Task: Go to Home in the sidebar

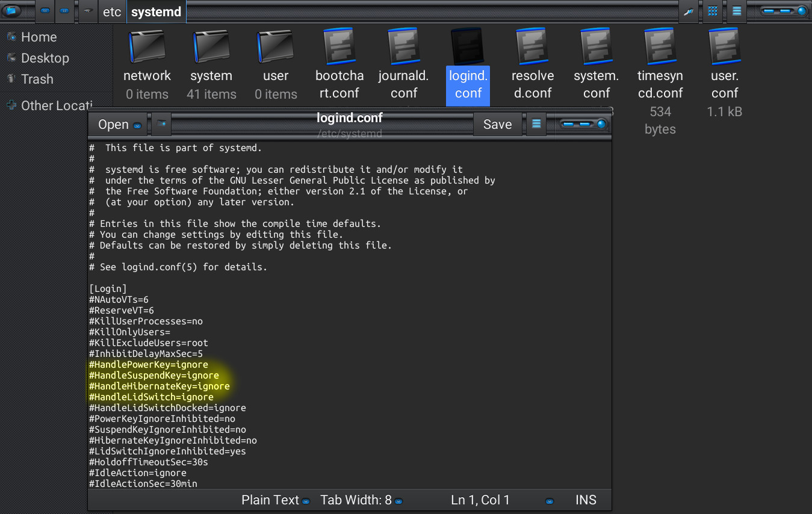Action: tap(39, 37)
